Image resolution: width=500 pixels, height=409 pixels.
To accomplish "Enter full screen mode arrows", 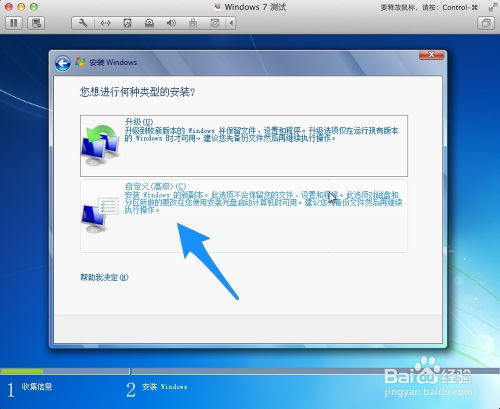I will pos(492,7).
